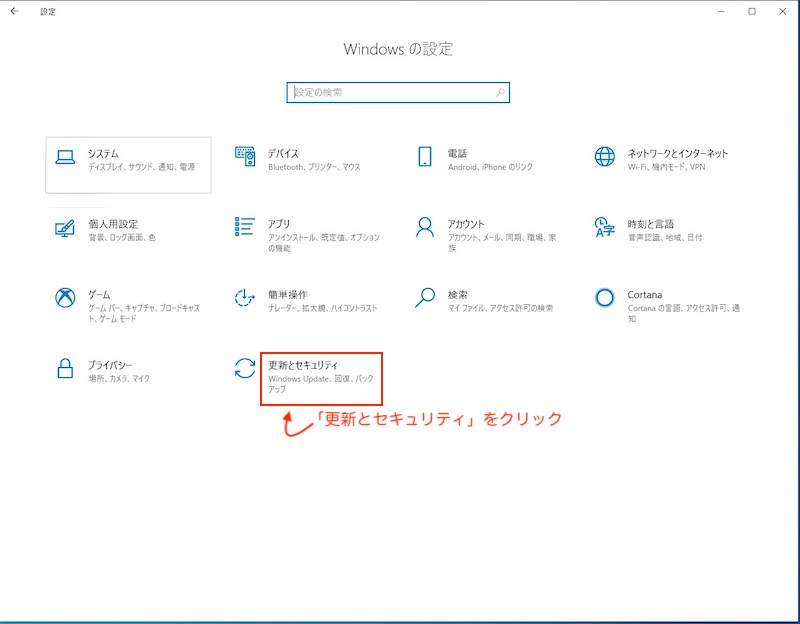Open the アプリ settings title
The width and height of the screenshot is (800, 624).
tap(279, 224)
